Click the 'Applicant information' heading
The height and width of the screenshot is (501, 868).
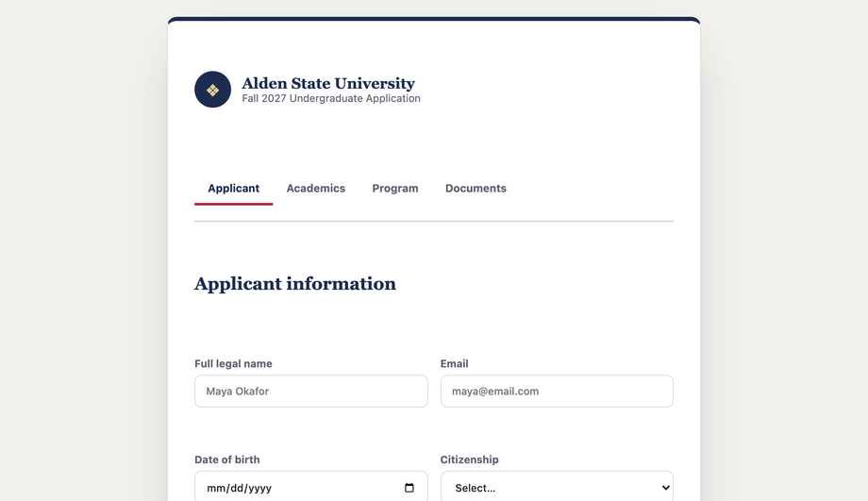[x=295, y=283]
